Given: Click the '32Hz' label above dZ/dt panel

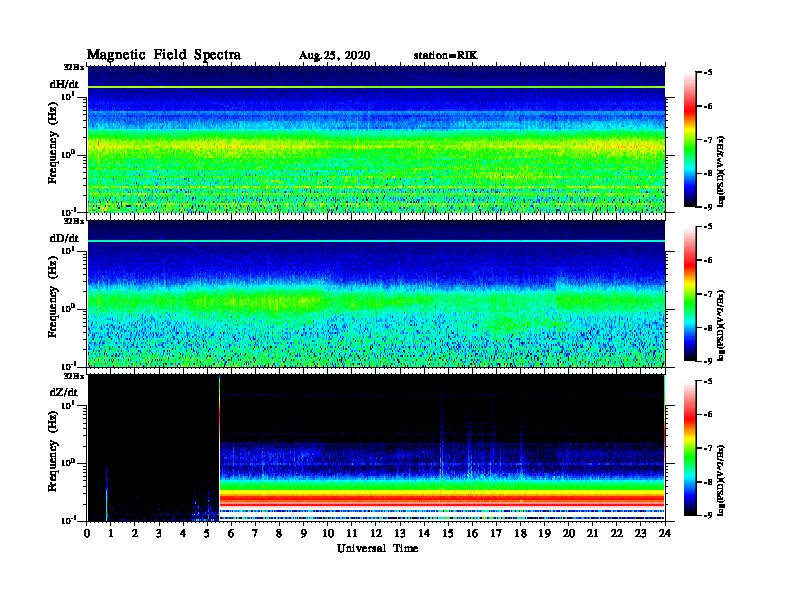Looking at the screenshot, I should coord(74,376).
